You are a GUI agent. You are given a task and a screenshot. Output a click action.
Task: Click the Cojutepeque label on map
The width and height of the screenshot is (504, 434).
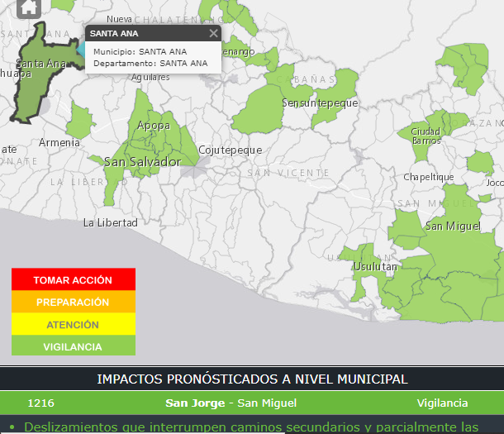(x=231, y=150)
